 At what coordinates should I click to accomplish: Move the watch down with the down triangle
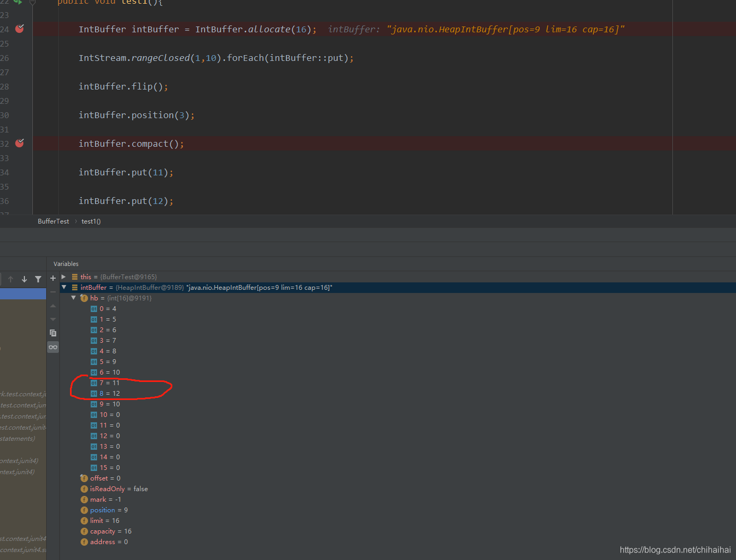click(53, 319)
